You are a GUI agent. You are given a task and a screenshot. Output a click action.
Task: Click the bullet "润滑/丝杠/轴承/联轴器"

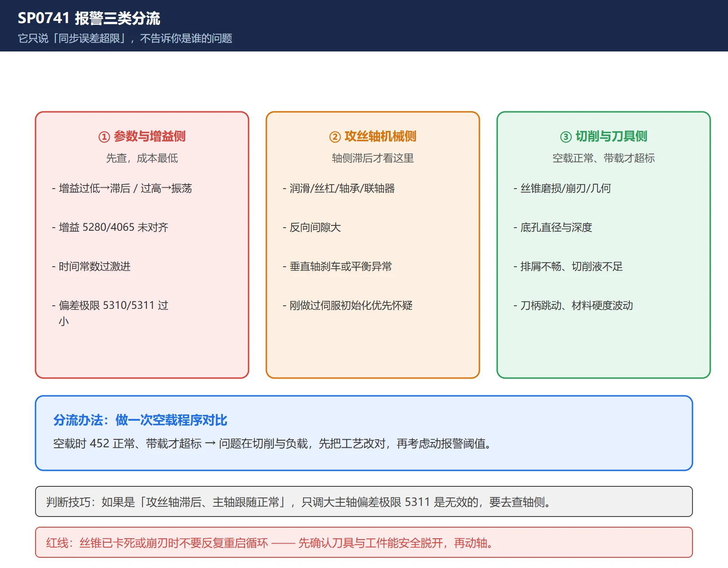point(339,189)
